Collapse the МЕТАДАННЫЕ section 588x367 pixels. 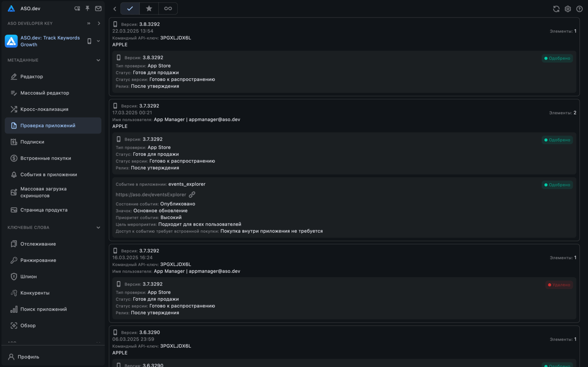coord(98,60)
